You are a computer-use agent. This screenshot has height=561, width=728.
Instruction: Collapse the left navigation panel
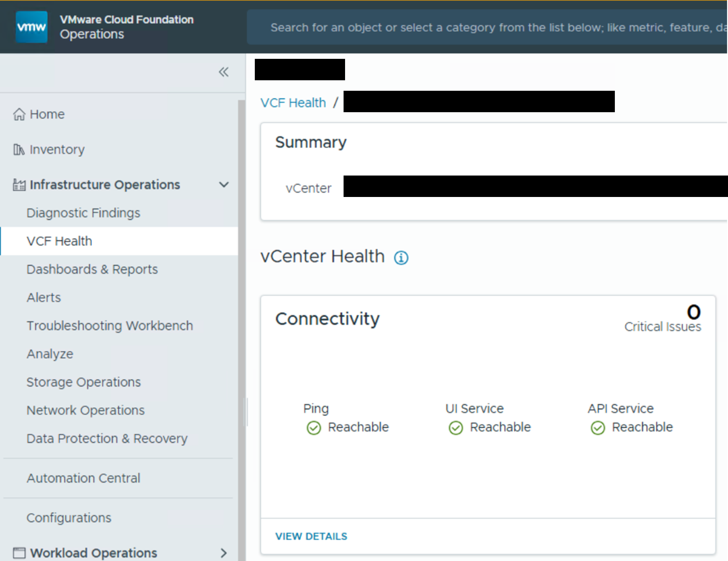point(223,72)
